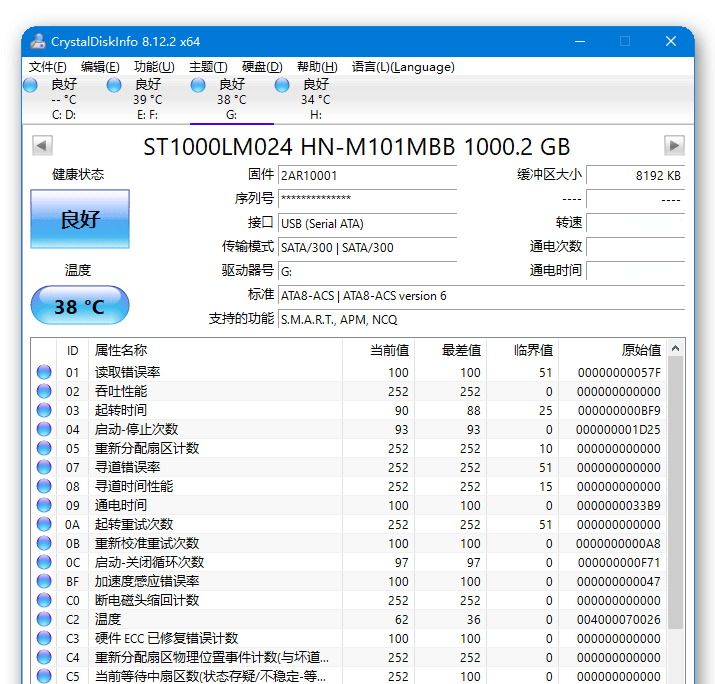Select raw value 0000000033B9 in 通电时间 row
This screenshot has height=684, width=715.
pos(618,506)
